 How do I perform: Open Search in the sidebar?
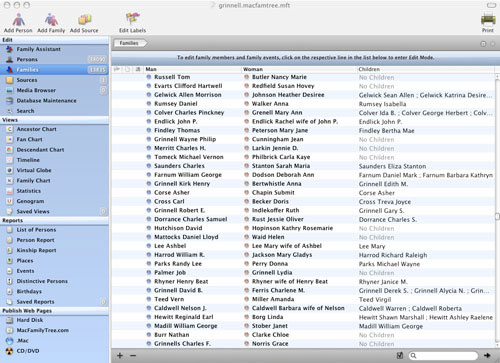(54, 111)
